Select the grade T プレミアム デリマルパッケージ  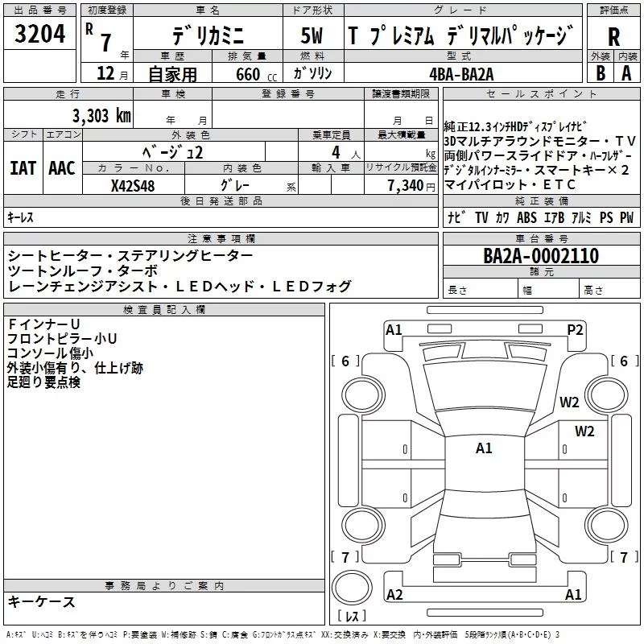pyautogui.click(x=460, y=35)
